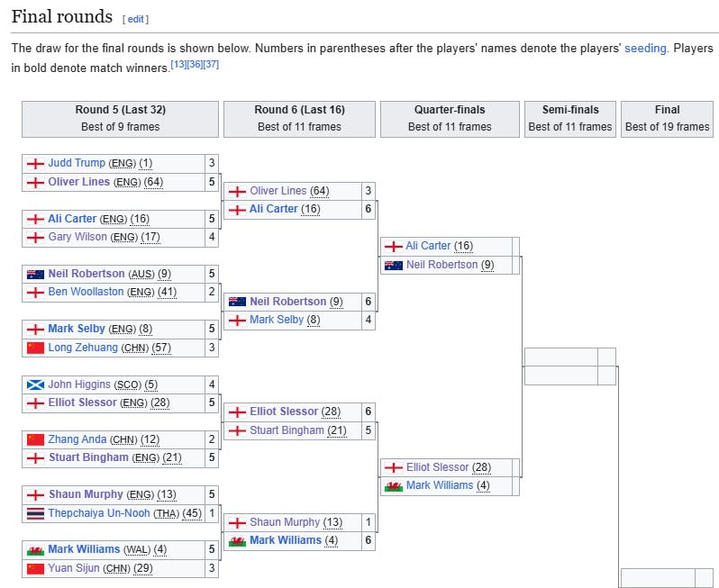Click Australian flag beside Neil Robertson in Round 5
719x588 pixels.
click(x=35, y=274)
